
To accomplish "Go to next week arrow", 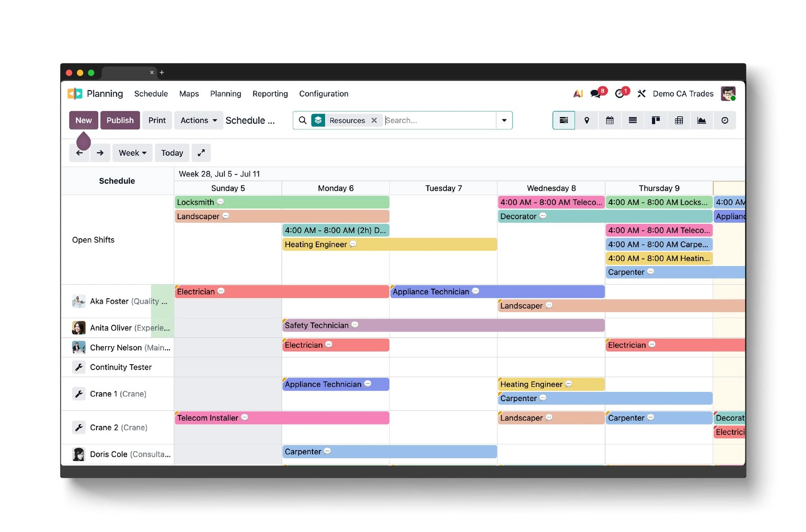I will click(x=100, y=153).
